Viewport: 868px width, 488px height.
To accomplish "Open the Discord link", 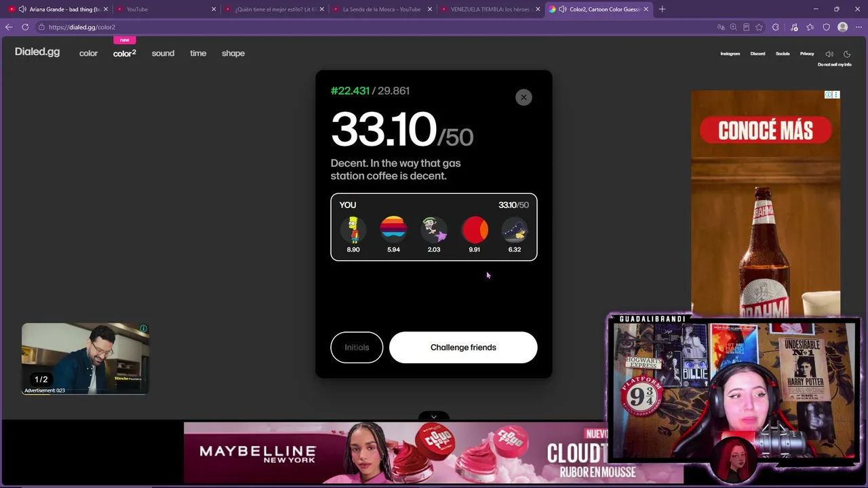I will (x=757, y=54).
